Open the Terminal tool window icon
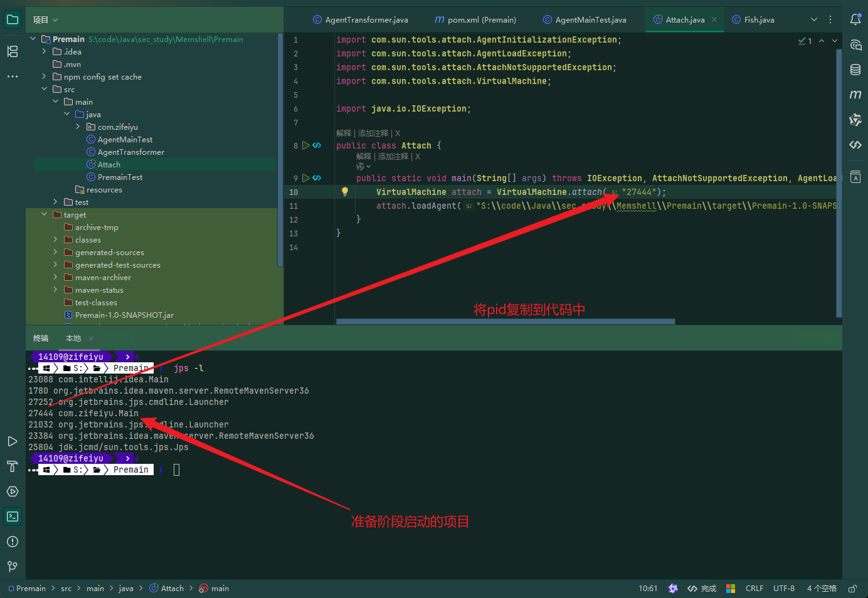Viewport: 868px width, 598px height. coord(13,517)
